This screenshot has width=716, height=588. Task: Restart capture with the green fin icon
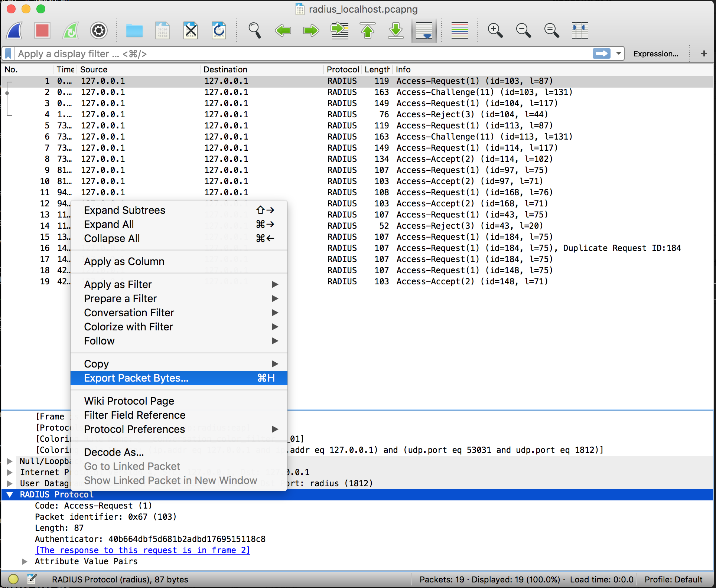click(71, 30)
